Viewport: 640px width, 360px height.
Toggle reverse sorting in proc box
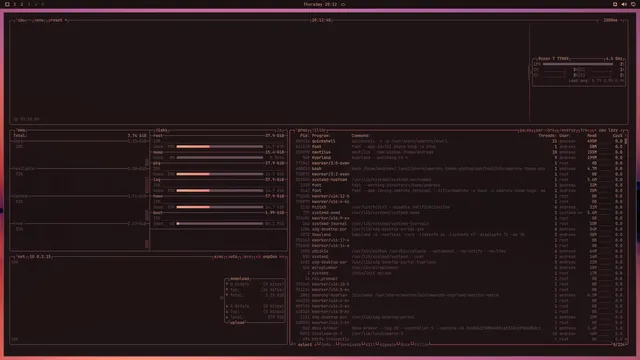(568, 130)
